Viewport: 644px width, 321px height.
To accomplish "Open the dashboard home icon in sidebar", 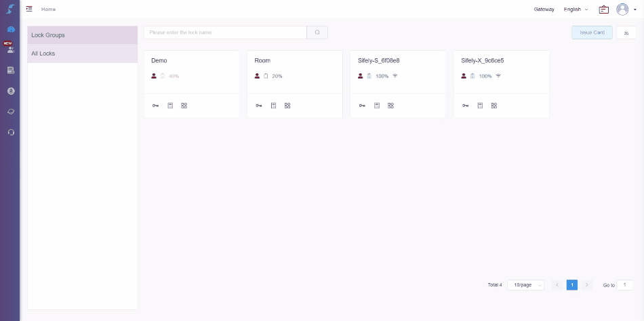I will pyautogui.click(x=11, y=29).
